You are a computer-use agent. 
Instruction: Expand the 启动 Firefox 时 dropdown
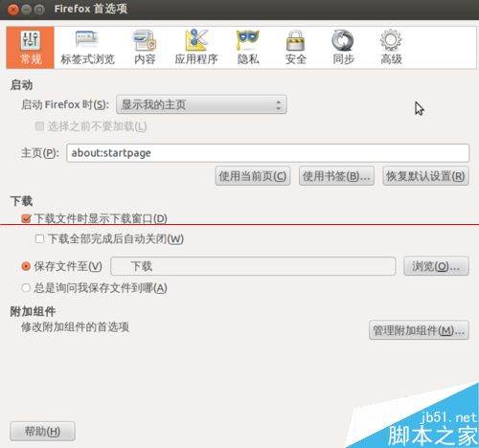pyautogui.click(x=201, y=104)
